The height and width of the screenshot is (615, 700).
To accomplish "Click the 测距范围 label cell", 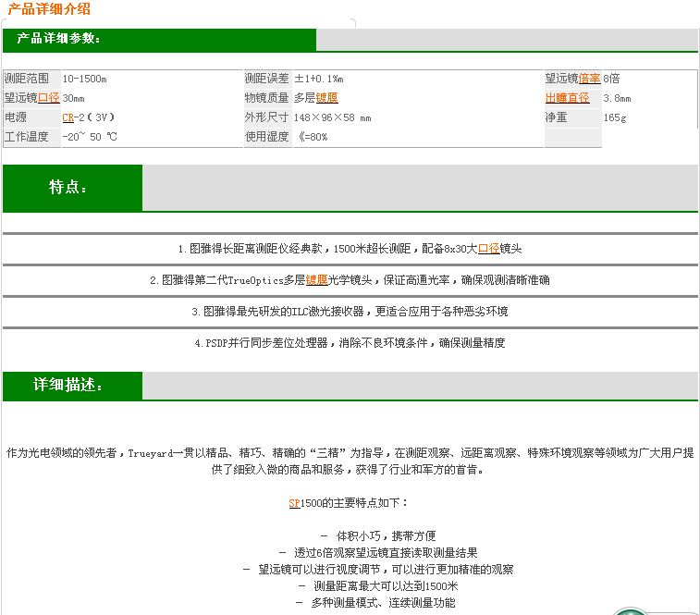I will click(31, 79).
